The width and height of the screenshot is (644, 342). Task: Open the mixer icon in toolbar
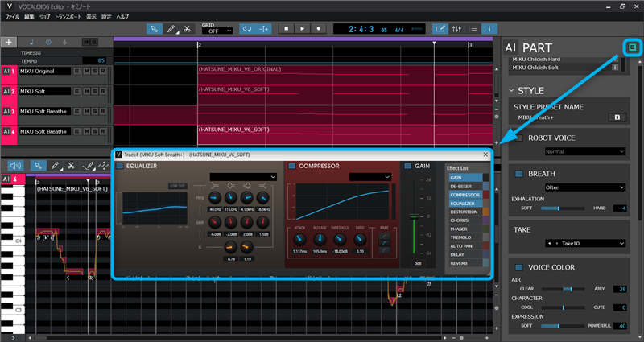tap(456, 29)
